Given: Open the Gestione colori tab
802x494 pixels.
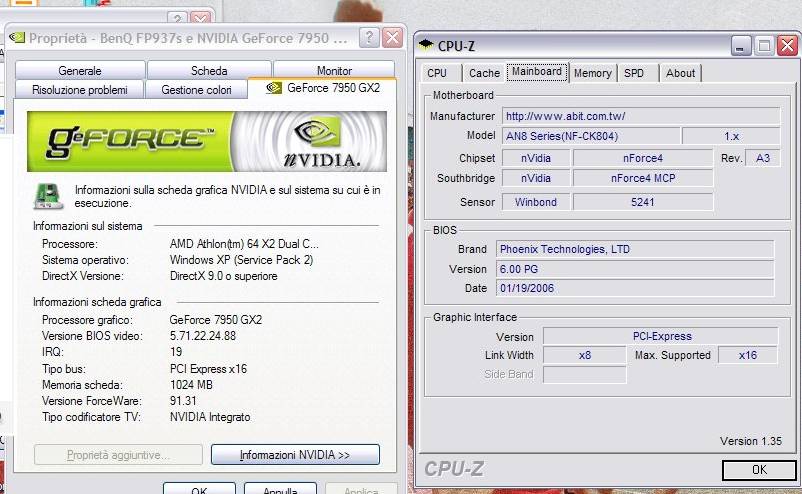Looking at the screenshot, I should 196,89.
